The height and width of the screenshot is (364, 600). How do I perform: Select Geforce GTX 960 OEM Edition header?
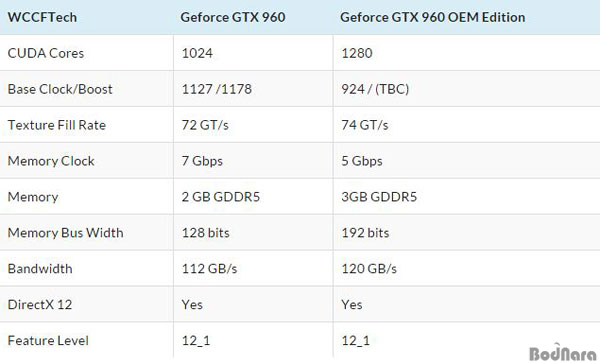click(432, 17)
